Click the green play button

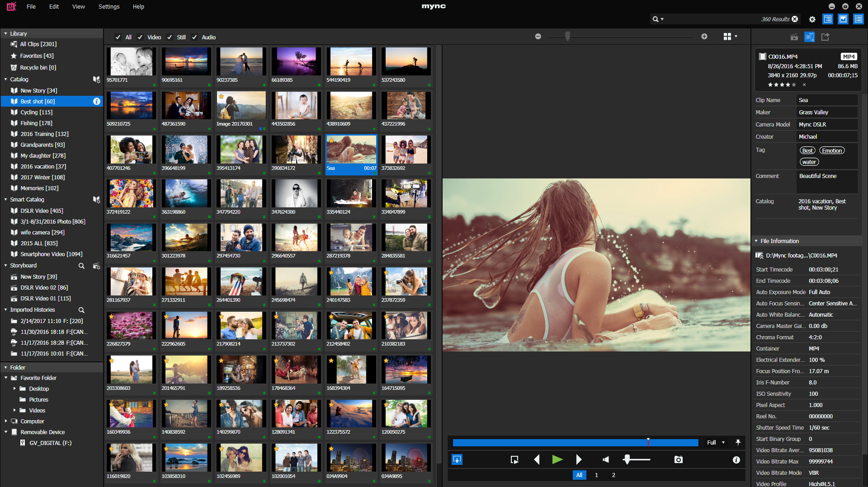[x=557, y=459]
